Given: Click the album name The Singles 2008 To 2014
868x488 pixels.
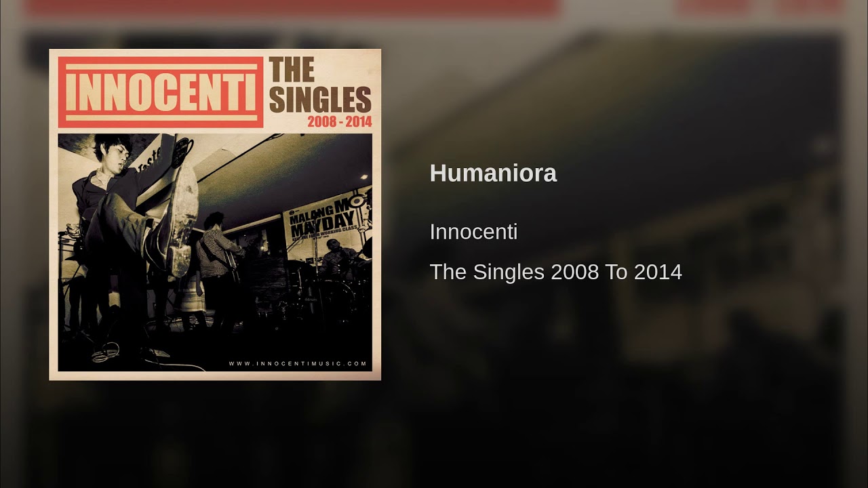Looking at the screenshot, I should [555, 272].
